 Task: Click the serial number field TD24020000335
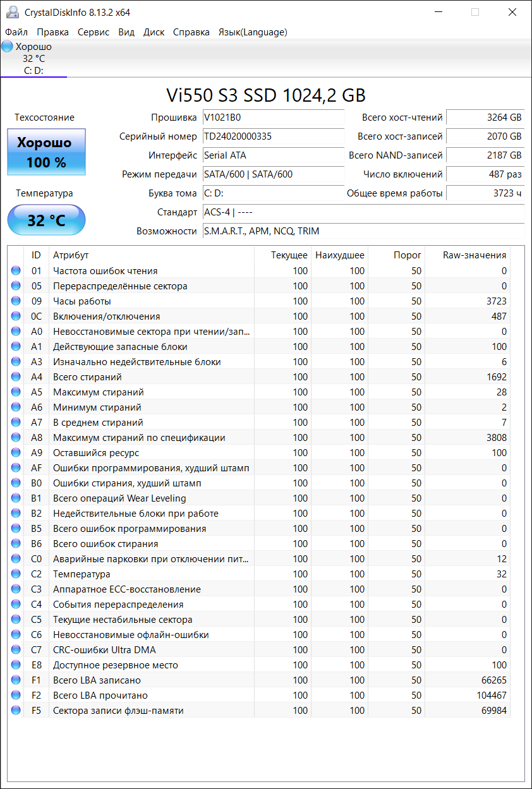pyautogui.click(x=273, y=136)
